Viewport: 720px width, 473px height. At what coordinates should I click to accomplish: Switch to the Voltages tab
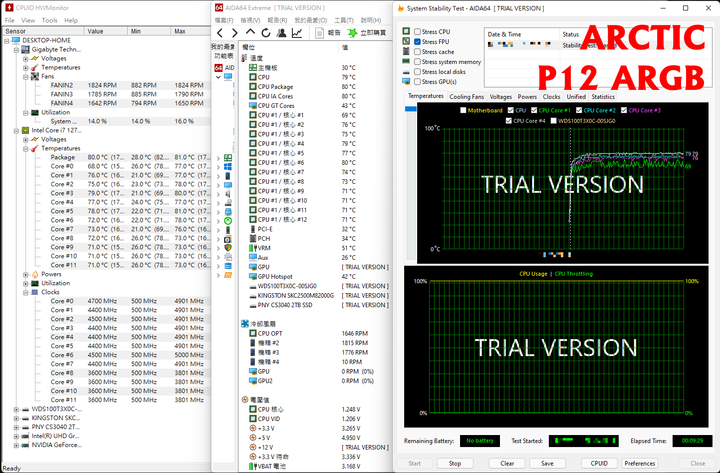tap(501, 96)
